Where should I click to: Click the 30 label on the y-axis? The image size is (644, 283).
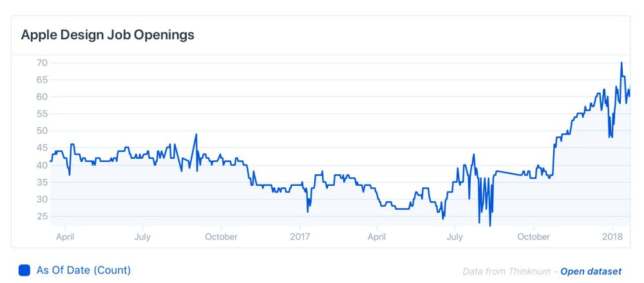click(x=43, y=199)
